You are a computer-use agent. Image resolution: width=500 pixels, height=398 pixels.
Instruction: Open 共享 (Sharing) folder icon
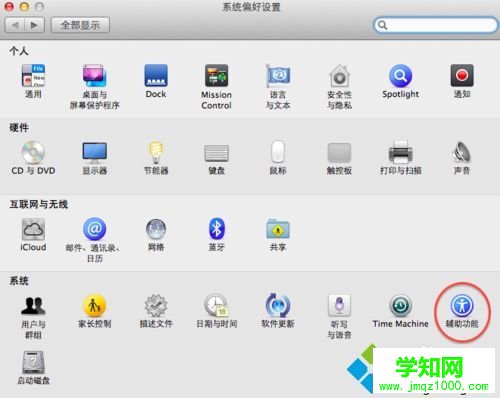(x=278, y=229)
